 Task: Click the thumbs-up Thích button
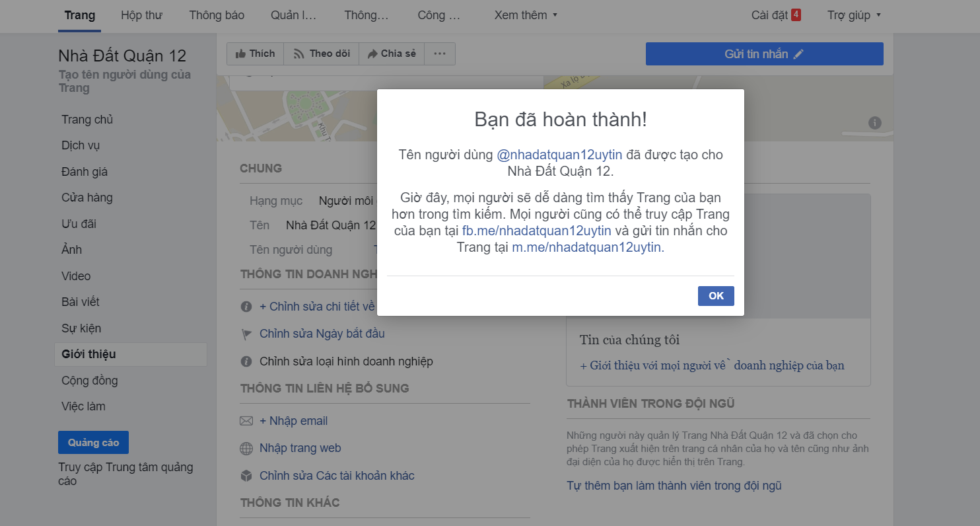(255, 54)
